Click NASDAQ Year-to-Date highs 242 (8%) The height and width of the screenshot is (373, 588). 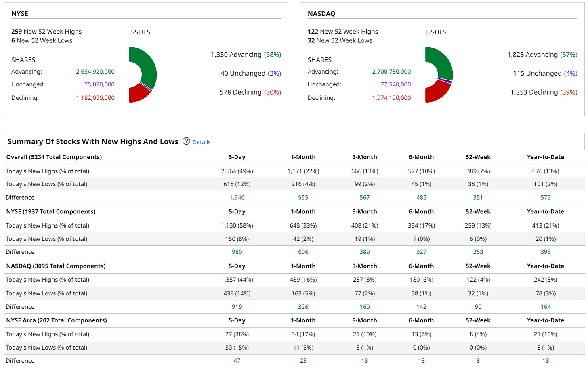pos(546,280)
